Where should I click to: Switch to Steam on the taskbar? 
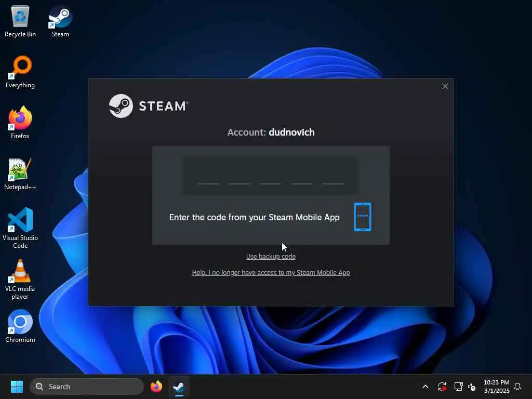coord(179,387)
